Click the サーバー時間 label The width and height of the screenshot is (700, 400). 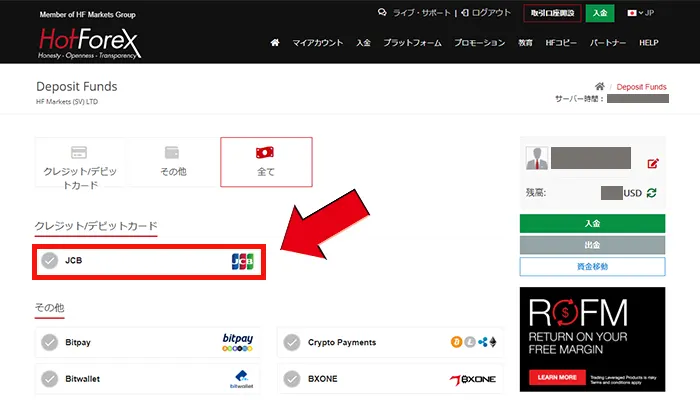[579, 99]
